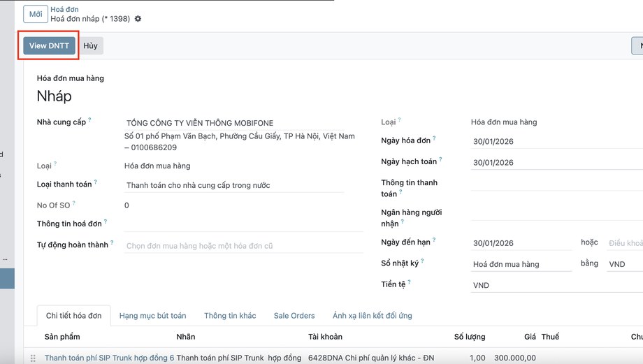
Task: Click the Thông tin hoá đơn input
Action: 244,225
